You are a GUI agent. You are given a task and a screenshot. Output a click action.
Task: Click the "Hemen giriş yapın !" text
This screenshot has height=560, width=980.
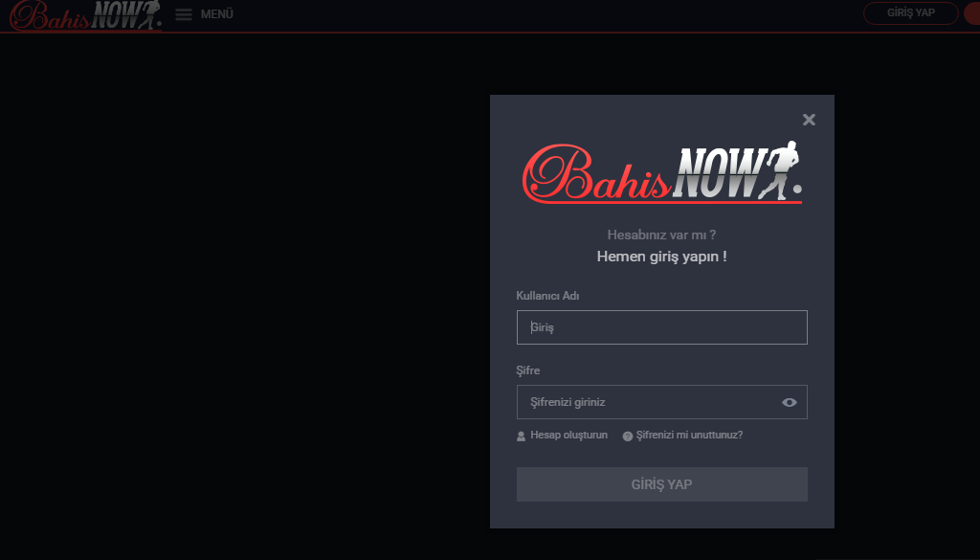coord(662,257)
